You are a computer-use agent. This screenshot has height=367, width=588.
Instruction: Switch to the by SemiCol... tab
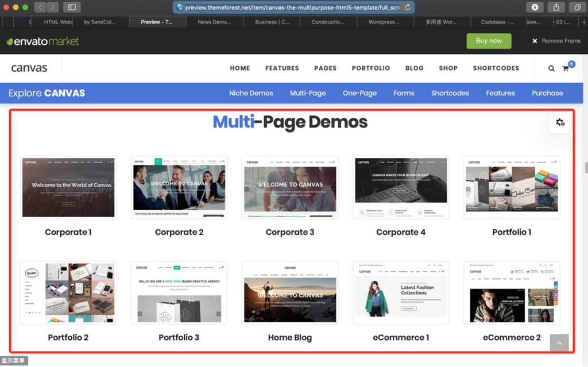coord(100,22)
